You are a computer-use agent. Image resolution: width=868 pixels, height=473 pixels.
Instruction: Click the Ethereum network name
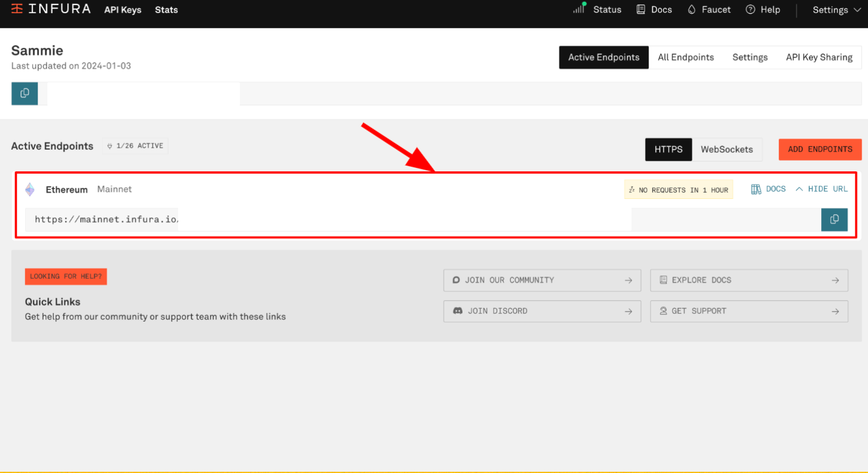(67, 190)
